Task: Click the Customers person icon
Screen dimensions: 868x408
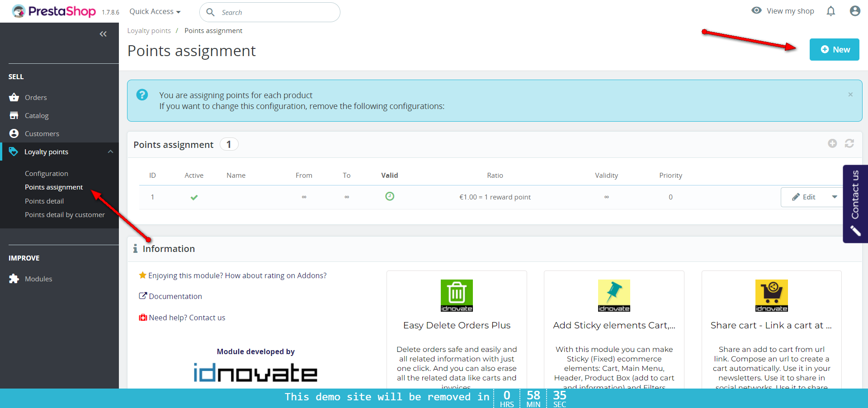Action: 14,133
